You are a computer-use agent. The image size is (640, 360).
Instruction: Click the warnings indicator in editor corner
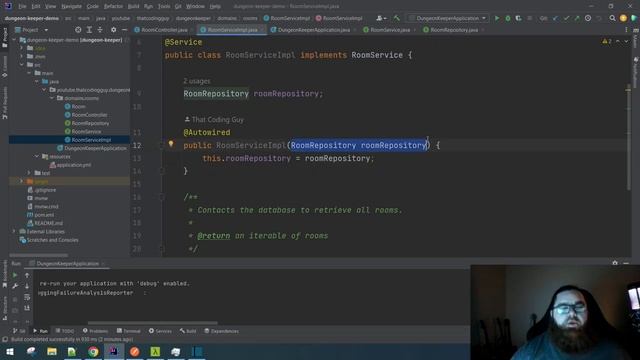click(x=607, y=41)
